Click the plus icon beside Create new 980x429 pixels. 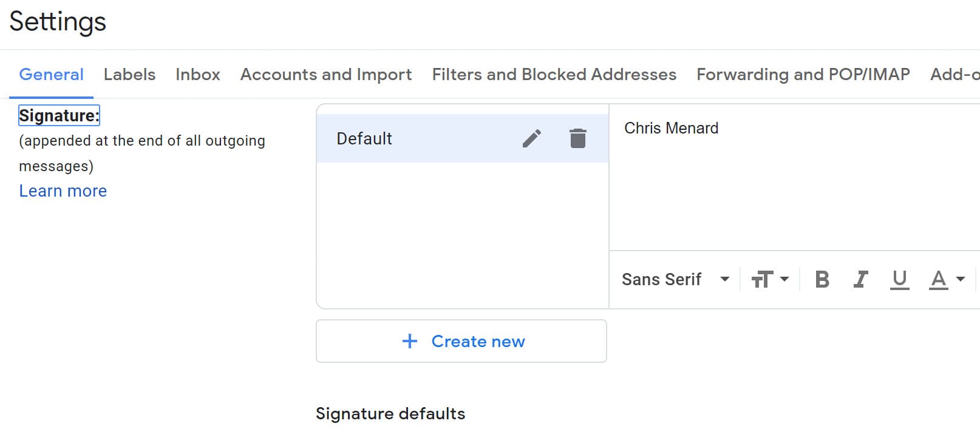[410, 341]
